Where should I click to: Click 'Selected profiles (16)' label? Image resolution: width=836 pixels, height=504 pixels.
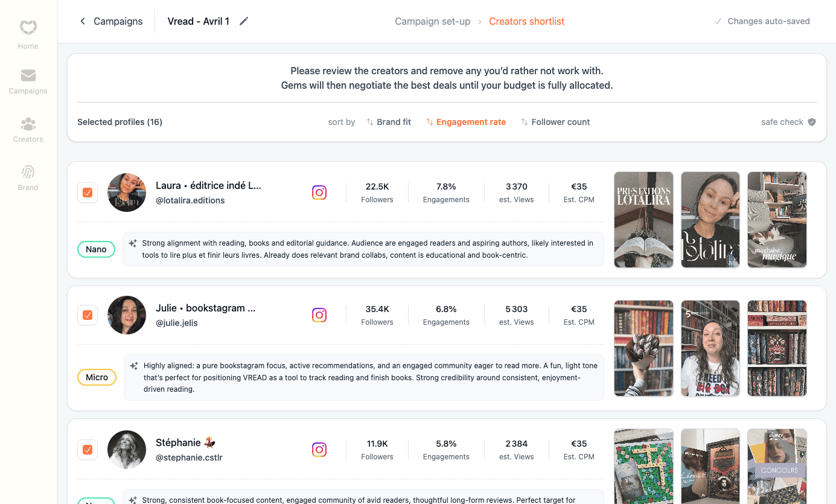pos(120,122)
